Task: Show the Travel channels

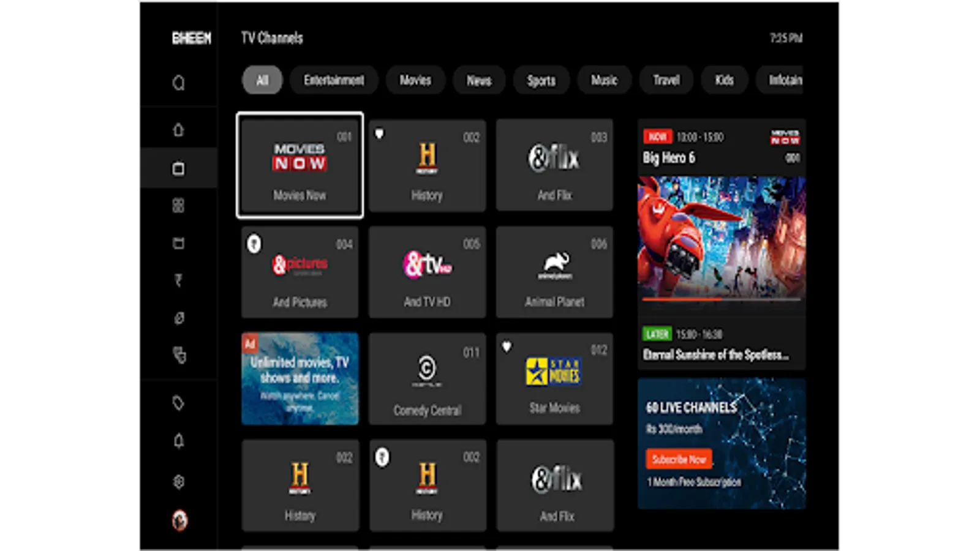Action: click(666, 80)
